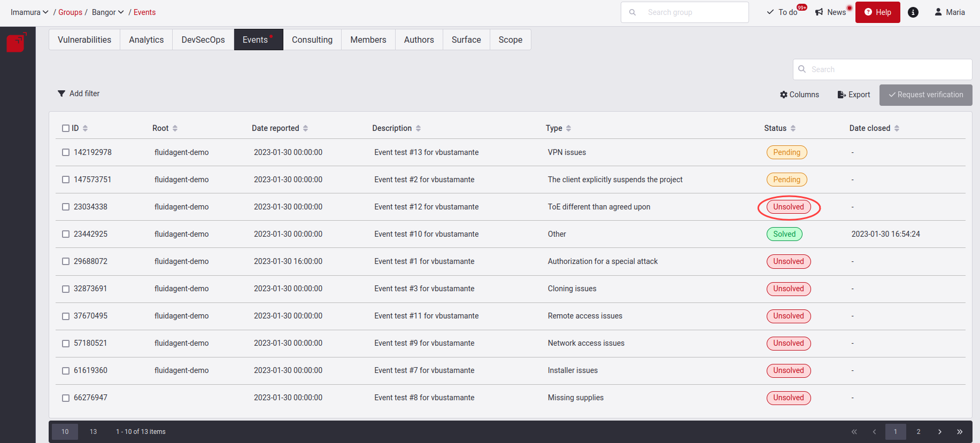The height and width of the screenshot is (443, 980).
Task: Click Pending badge for event 142192978
Action: point(787,152)
